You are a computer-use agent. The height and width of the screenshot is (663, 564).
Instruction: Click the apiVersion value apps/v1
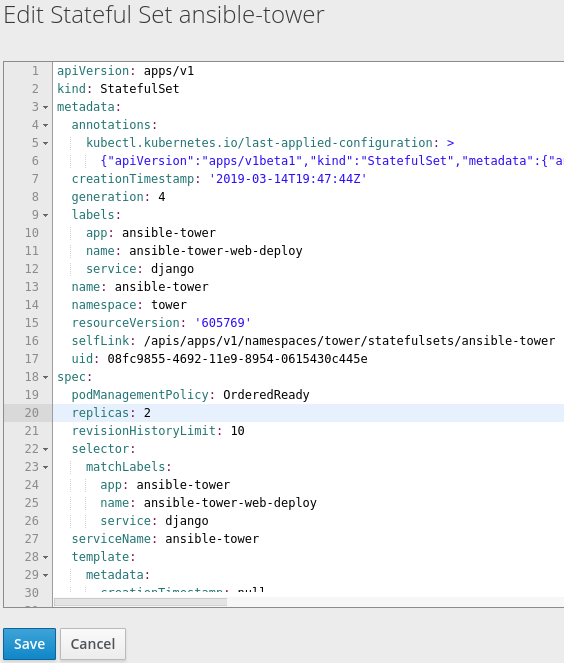point(169,71)
